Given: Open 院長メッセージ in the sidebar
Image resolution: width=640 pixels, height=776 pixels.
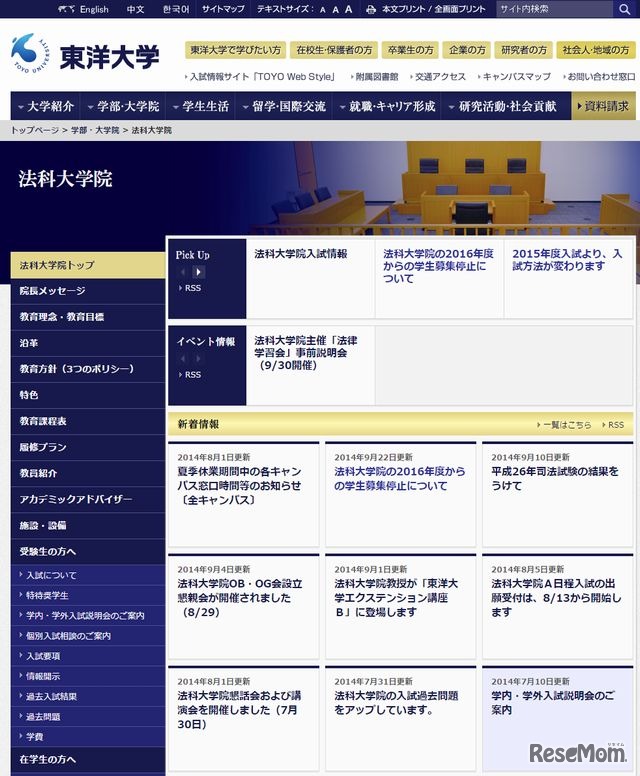Looking at the screenshot, I should [x=88, y=291].
